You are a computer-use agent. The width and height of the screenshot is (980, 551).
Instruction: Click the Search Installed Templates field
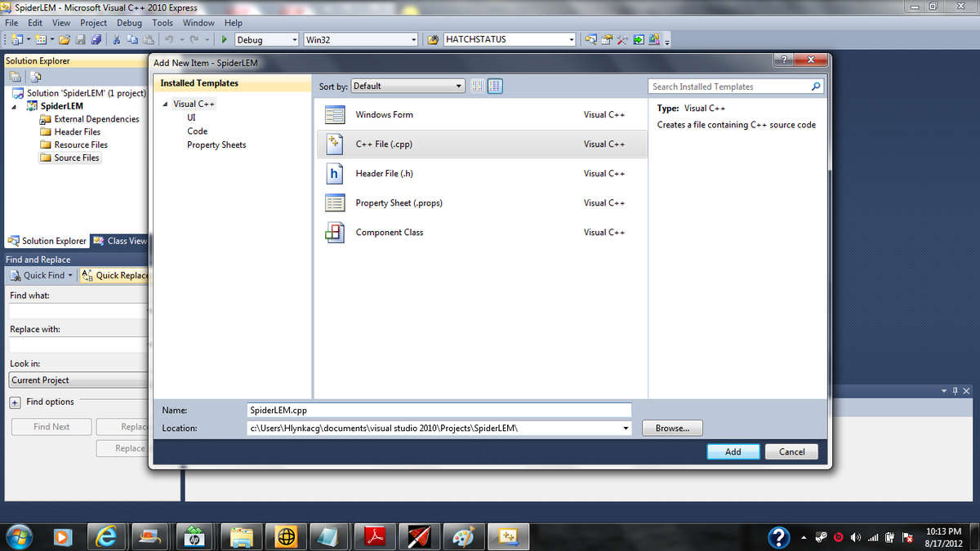click(x=728, y=86)
